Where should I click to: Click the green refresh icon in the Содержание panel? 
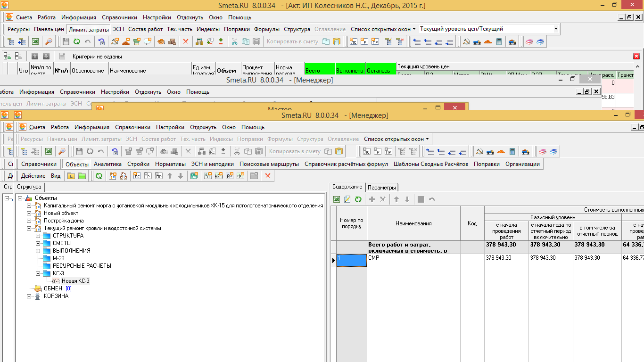pos(358,199)
